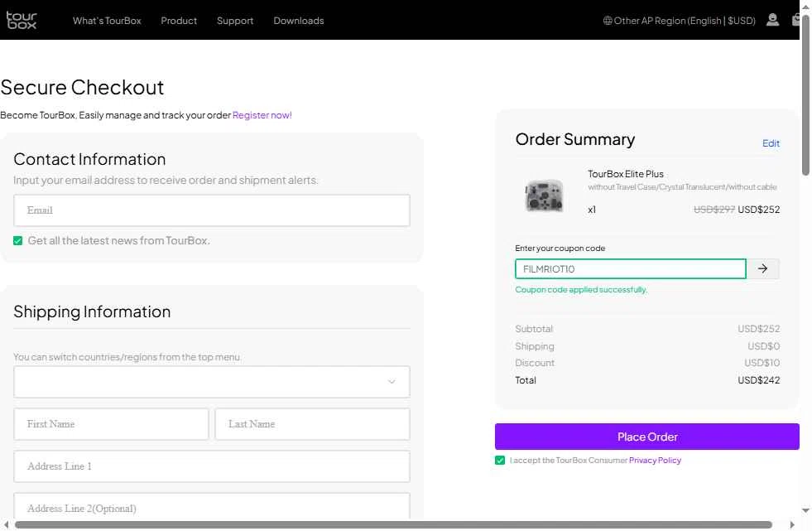
Task: Open the user account icon
Action: click(772, 20)
